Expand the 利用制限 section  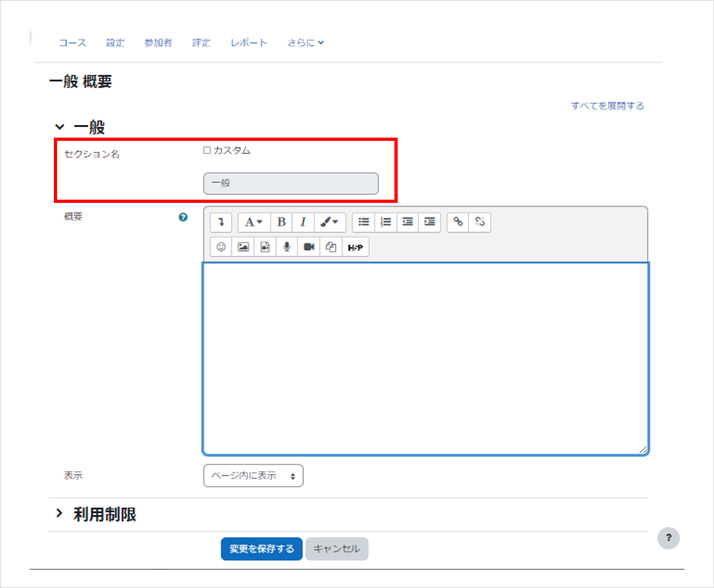coord(60,513)
